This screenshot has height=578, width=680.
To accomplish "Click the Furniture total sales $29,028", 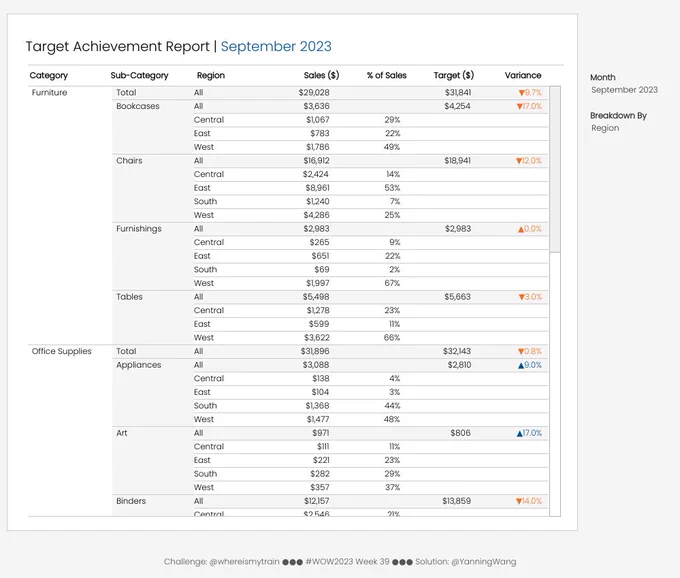I will [314, 92].
